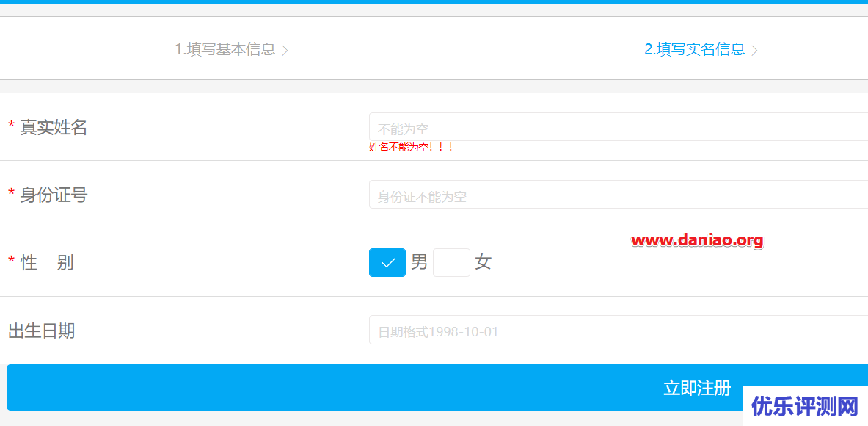
Task: Click the 男 label text
Action: coord(419,262)
